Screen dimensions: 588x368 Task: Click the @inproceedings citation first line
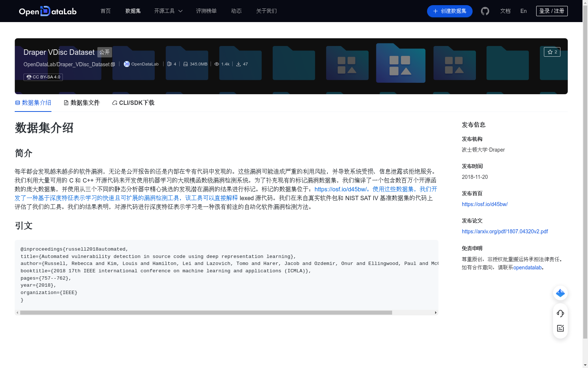[74, 249]
